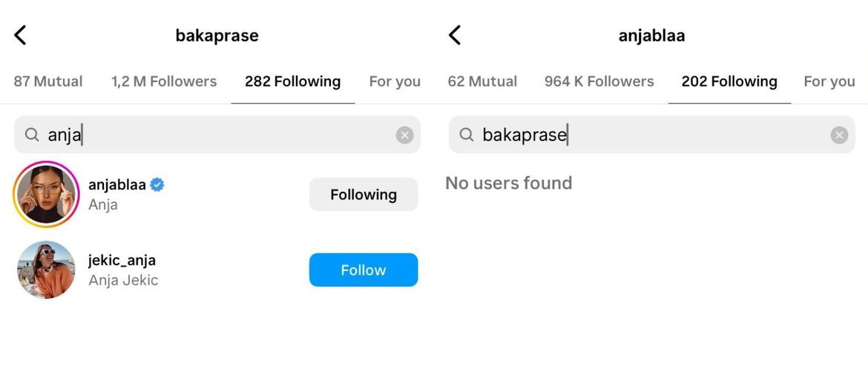
Task: Clear the 'anja' search text
Action: pos(404,135)
